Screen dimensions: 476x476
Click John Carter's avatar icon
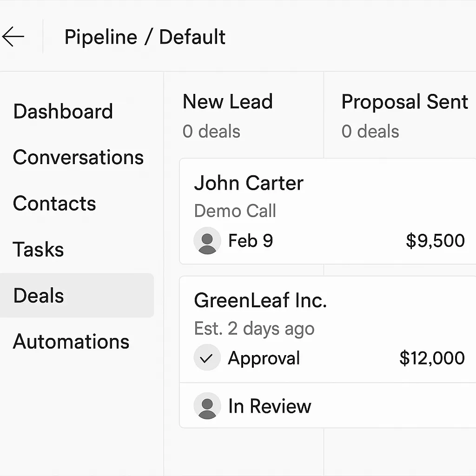coord(207,240)
